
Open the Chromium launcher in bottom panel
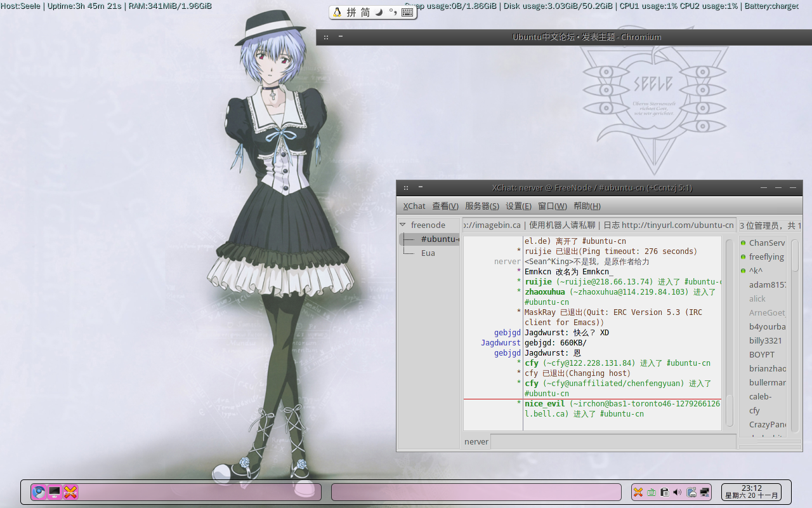pyautogui.click(x=39, y=492)
